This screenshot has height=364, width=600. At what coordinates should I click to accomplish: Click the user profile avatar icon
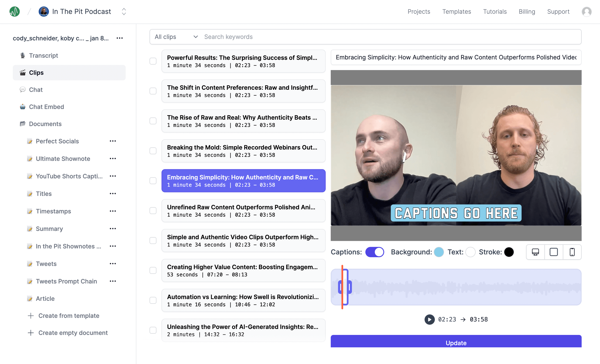pos(586,12)
